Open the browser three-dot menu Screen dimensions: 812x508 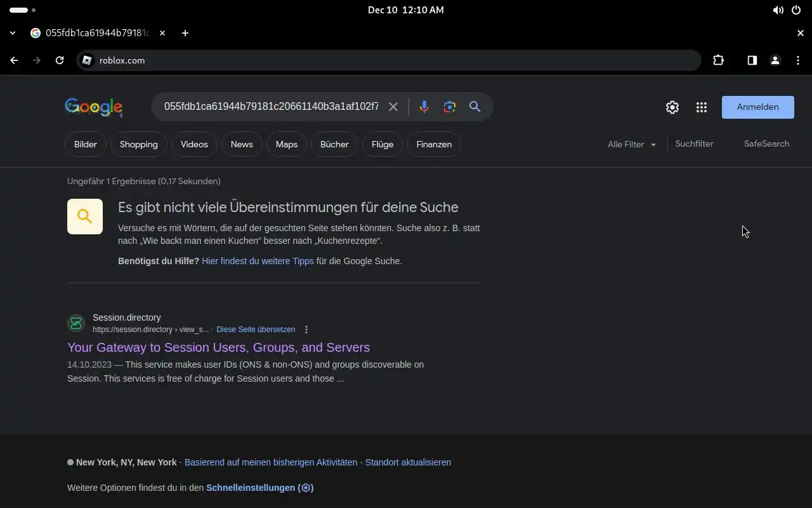(797, 60)
